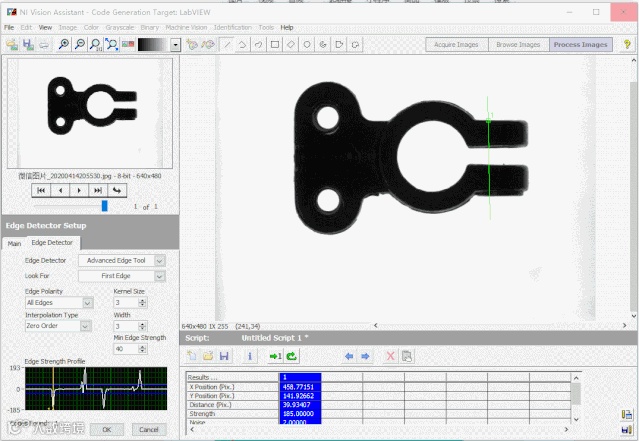
Task: Open the help question mark icon
Action: pyautogui.click(x=627, y=44)
